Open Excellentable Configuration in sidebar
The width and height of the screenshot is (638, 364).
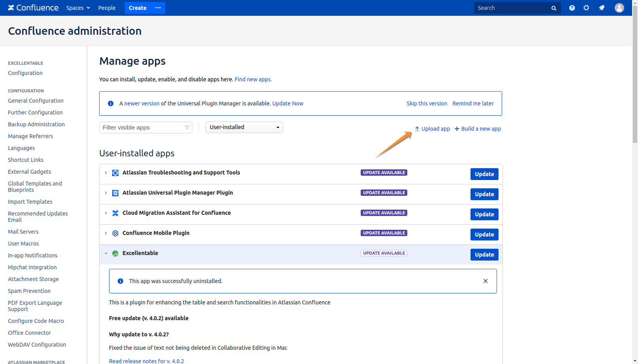(25, 73)
